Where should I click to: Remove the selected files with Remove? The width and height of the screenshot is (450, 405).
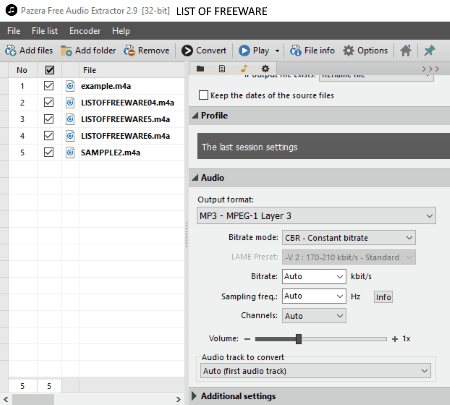pyautogui.click(x=146, y=51)
